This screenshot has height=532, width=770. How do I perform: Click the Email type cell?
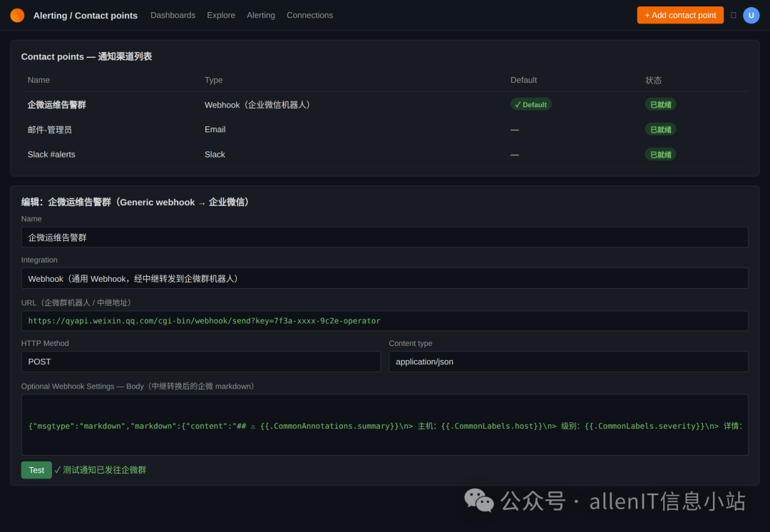[x=215, y=130]
